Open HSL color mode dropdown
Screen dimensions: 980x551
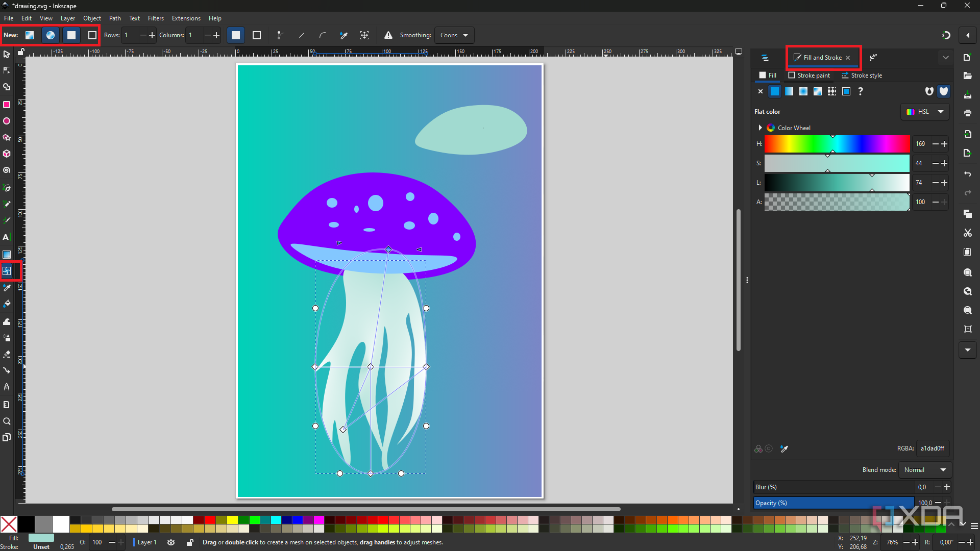coord(925,112)
